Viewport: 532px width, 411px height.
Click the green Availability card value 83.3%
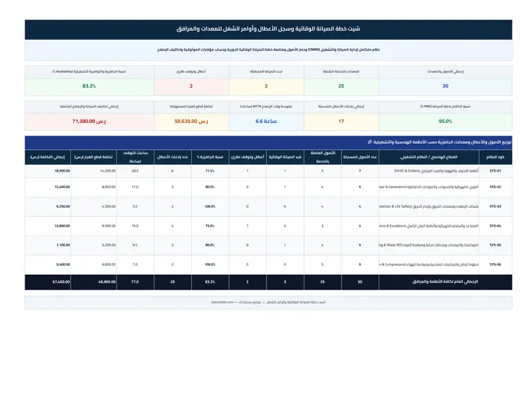tap(89, 86)
